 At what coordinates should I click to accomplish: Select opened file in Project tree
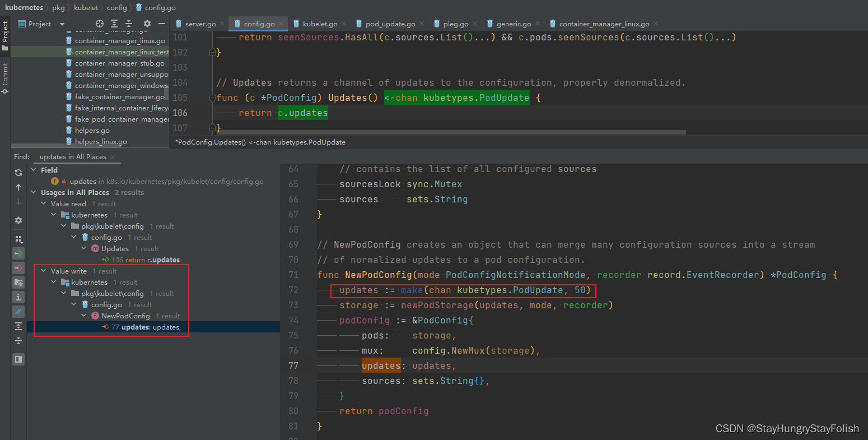(100, 24)
